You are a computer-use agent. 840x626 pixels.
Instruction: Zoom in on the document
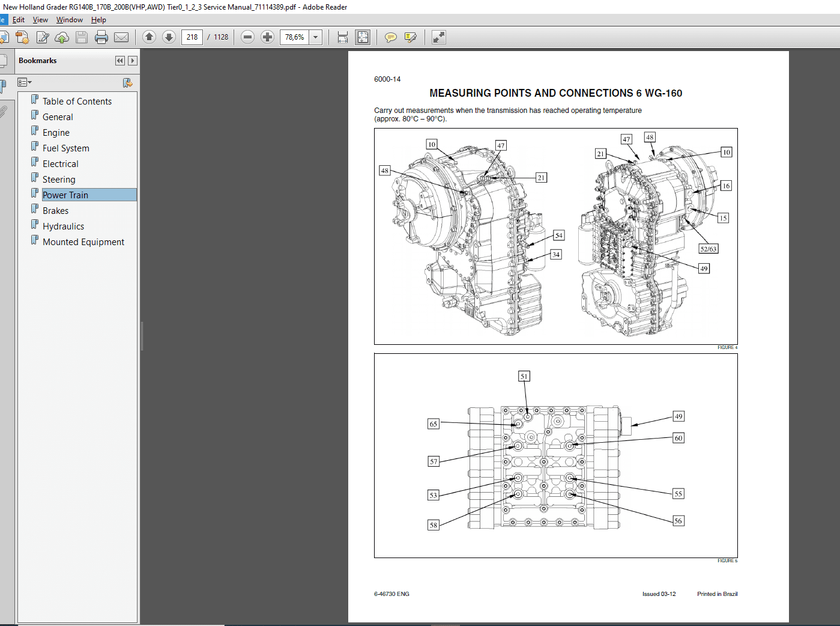coord(267,37)
